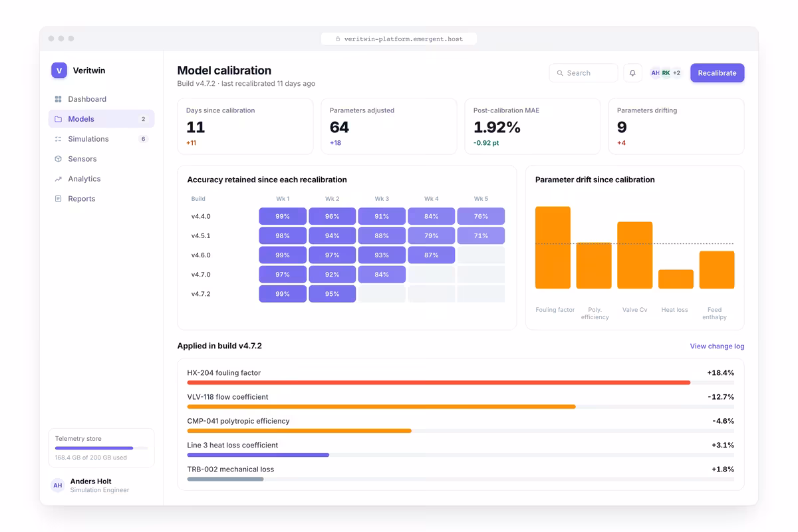
Task: Click Anders Holt profile avatar
Action: (58, 485)
